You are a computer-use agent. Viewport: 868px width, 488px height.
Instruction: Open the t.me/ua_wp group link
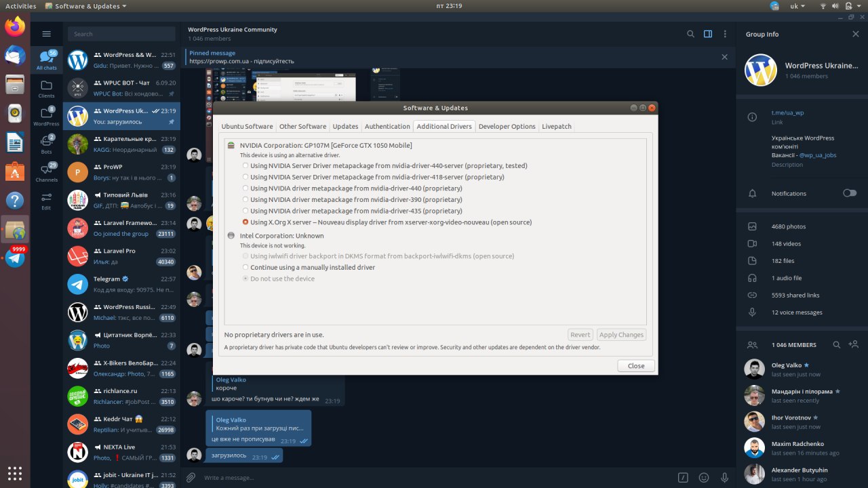pyautogui.click(x=787, y=113)
